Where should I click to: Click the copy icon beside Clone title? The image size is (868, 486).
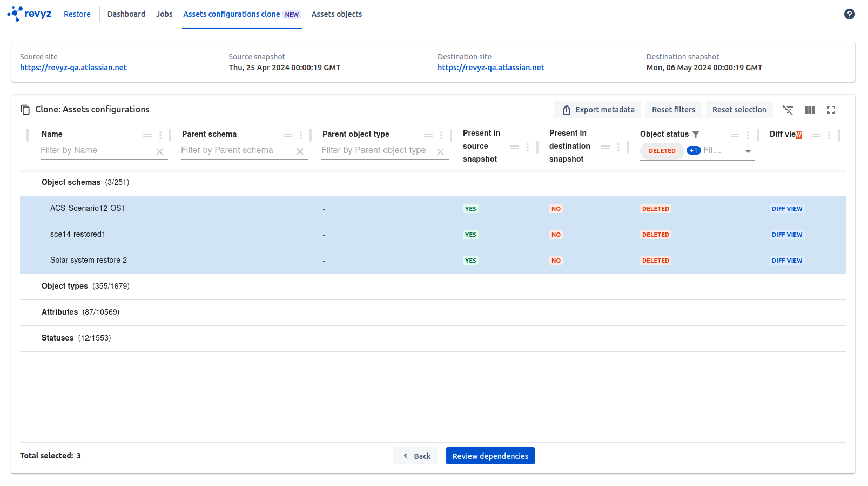[x=25, y=110]
